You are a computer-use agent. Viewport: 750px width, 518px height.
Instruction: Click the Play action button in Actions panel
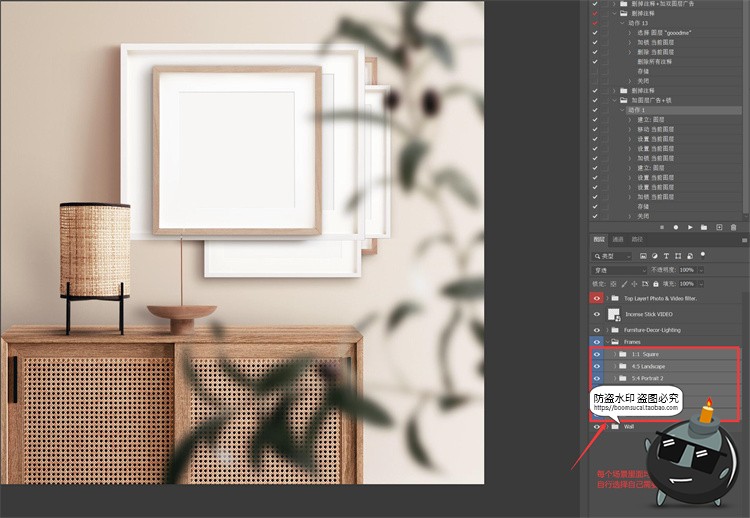click(x=690, y=227)
